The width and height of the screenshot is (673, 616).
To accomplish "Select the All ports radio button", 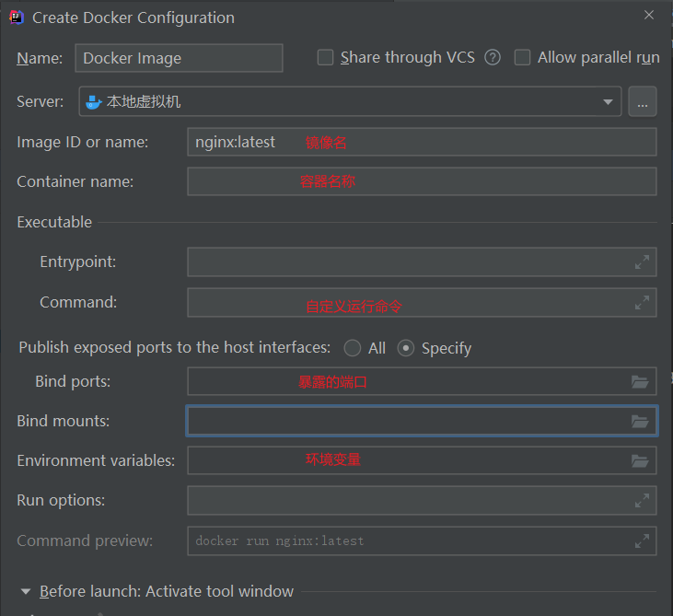I will click(x=353, y=348).
